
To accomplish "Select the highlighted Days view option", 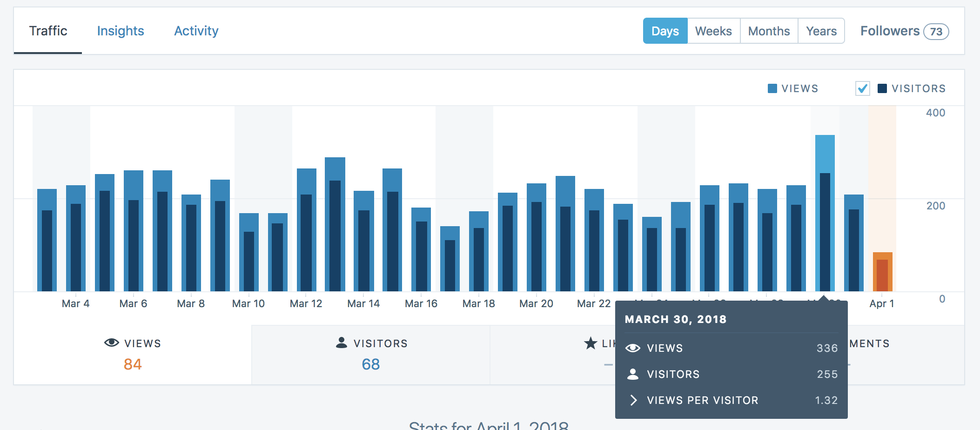I will [665, 31].
